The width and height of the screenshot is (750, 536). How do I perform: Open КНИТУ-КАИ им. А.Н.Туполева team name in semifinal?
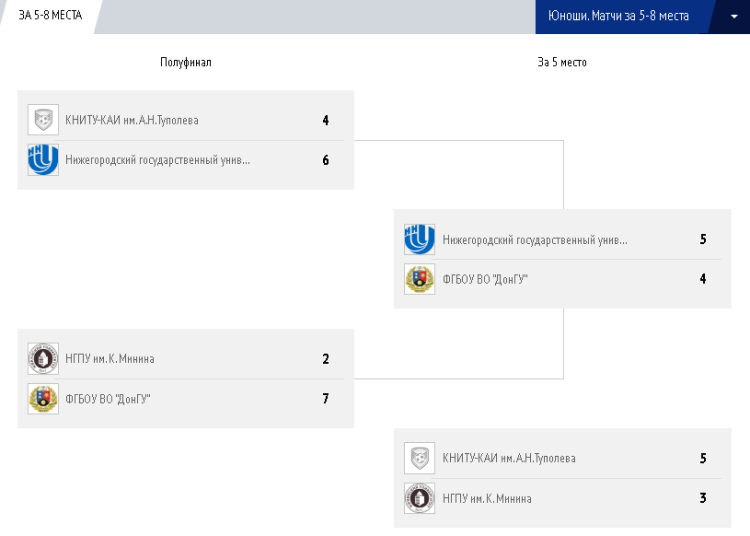(x=132, y=120)
